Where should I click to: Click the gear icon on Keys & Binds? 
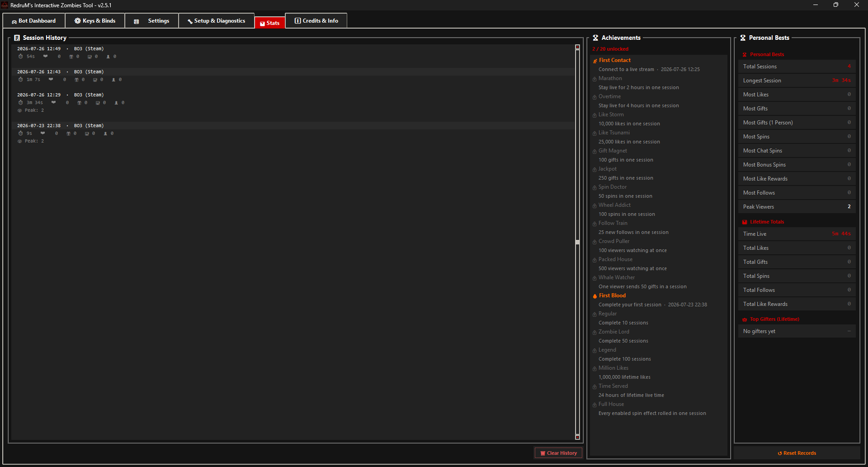pyautogui.click(x=78, y=21)
